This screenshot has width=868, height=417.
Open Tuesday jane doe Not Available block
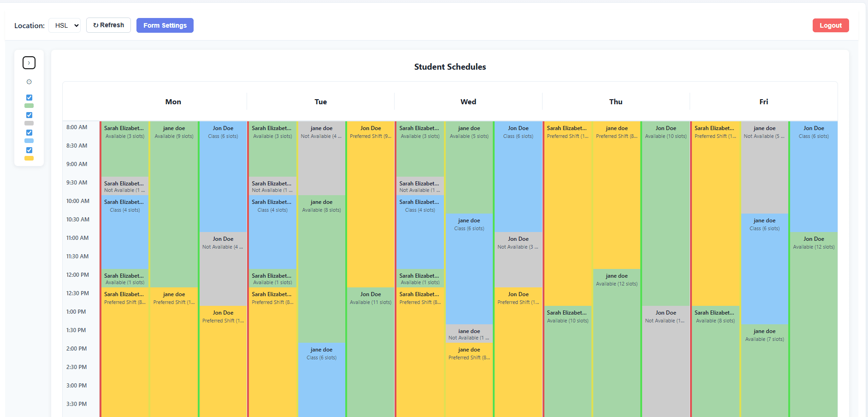321,158
